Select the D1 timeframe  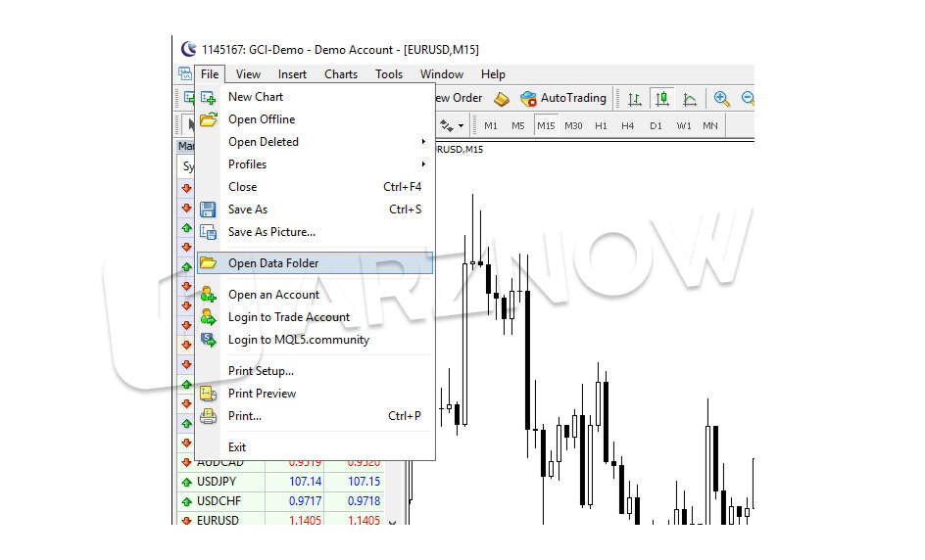(656, 125)
